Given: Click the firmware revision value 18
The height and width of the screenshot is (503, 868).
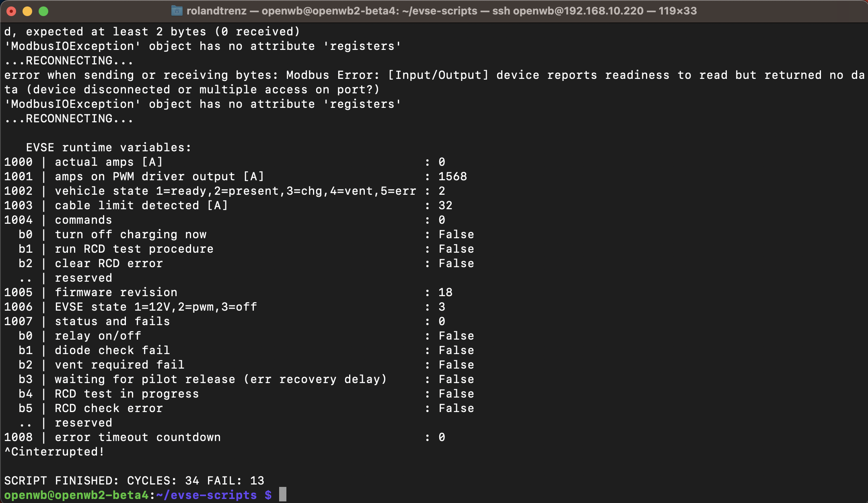Looking at the screenshot, I should [x=445, y=292].
